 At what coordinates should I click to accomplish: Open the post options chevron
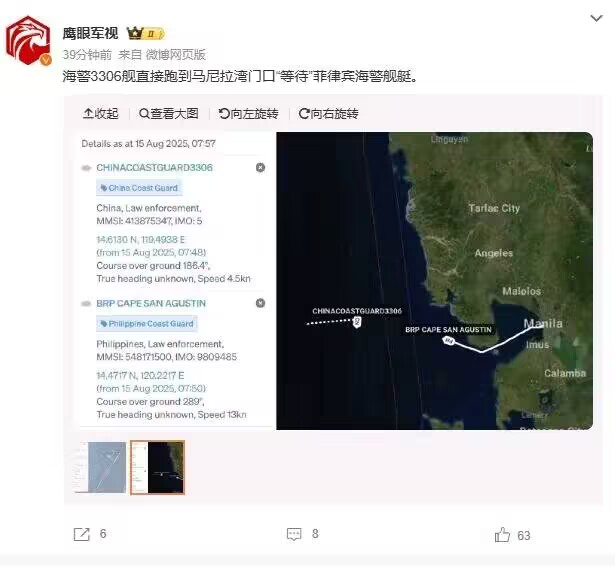pyautogui.click(x=596, y=18)
